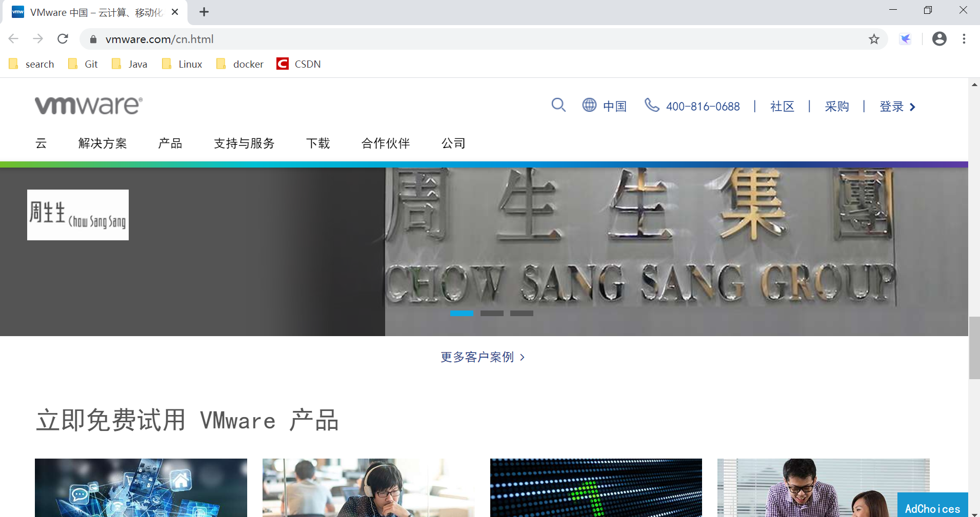Open Chrome's three-dot menu

coord(964,38)
